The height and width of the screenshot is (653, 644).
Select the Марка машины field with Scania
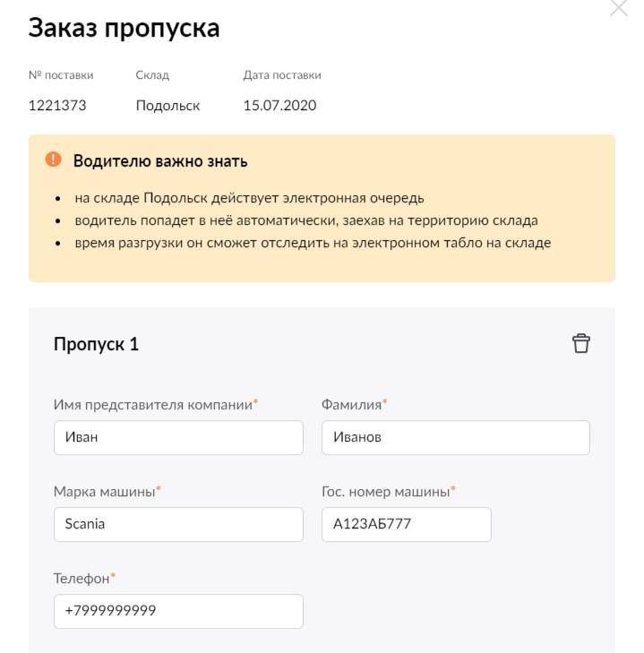[x=178, y=524]
